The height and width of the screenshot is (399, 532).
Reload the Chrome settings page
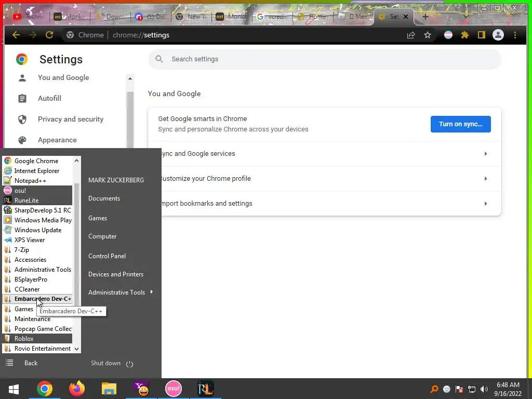49,35
